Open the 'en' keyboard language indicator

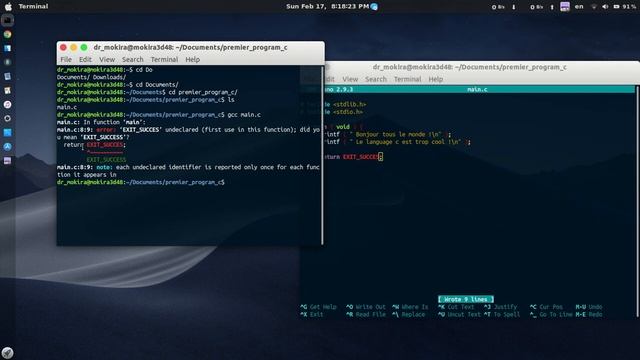579,7
